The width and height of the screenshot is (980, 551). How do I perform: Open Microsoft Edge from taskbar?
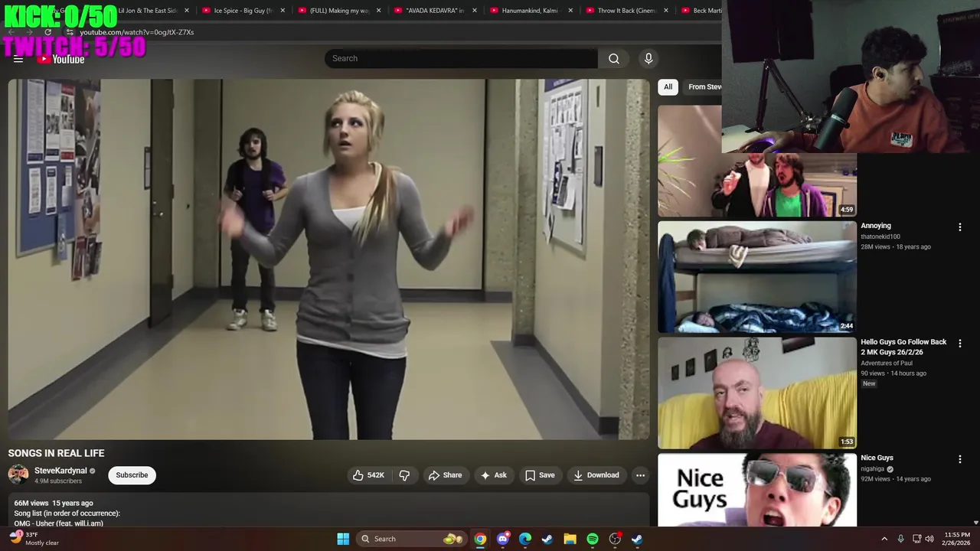[525, 539]
